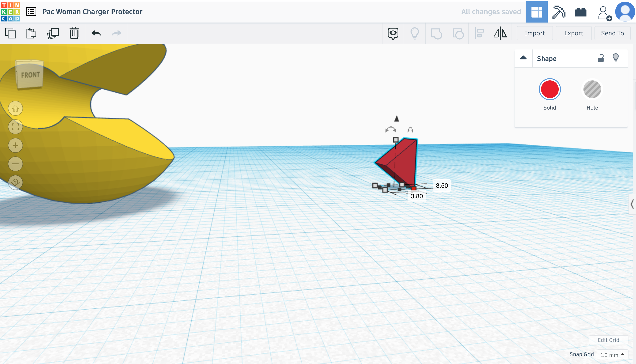The height and width of the screenshot is (364, 636).
Task: Click the left curved rotation handle
Action: coord(391,130)
